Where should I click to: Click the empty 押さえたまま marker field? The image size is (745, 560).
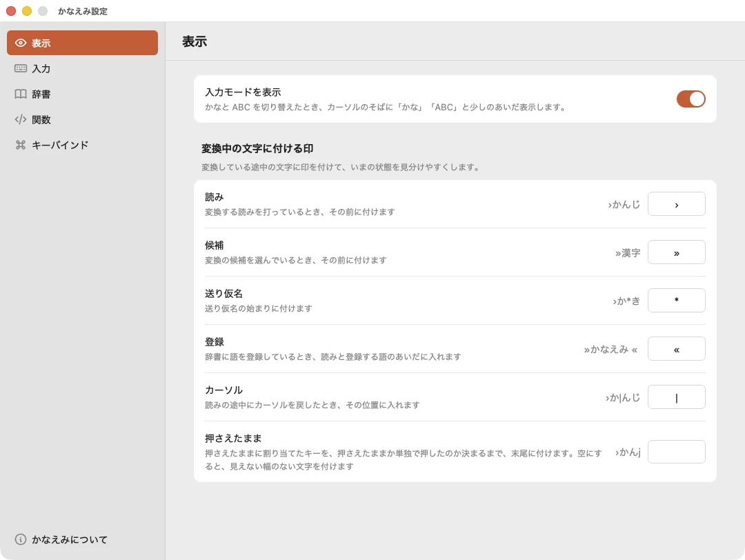(676, 452)
